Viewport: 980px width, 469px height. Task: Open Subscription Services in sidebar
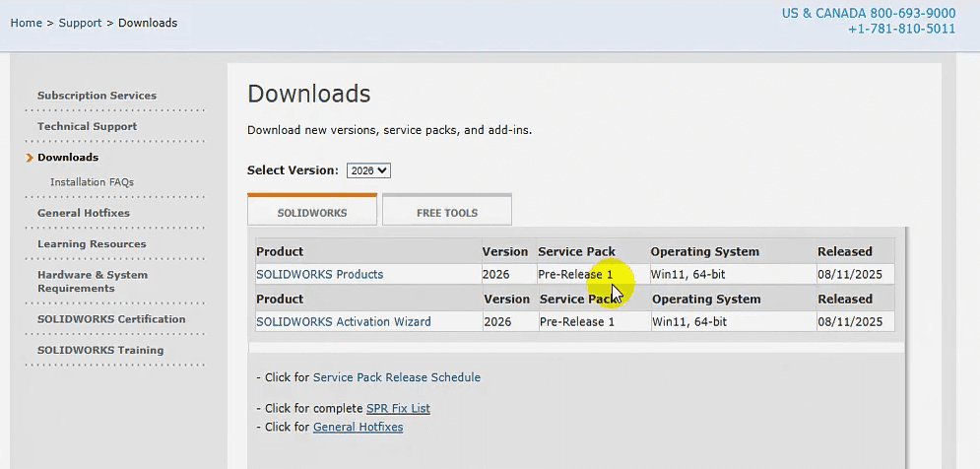(97, 96)
